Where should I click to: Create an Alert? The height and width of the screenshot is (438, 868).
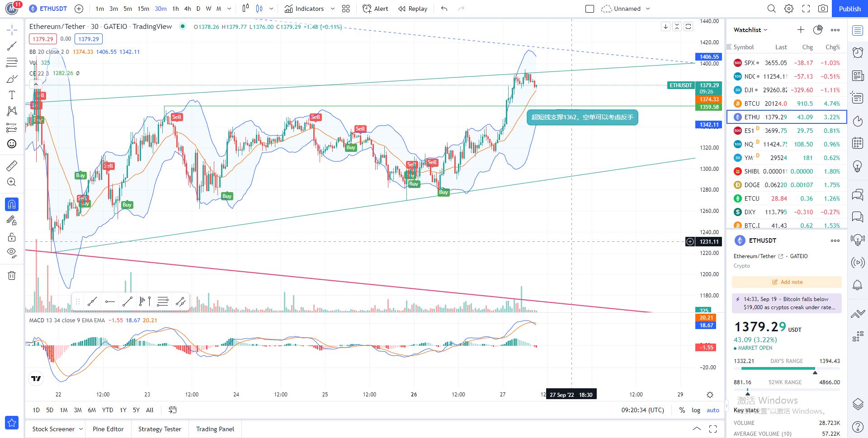pos(375,9)
